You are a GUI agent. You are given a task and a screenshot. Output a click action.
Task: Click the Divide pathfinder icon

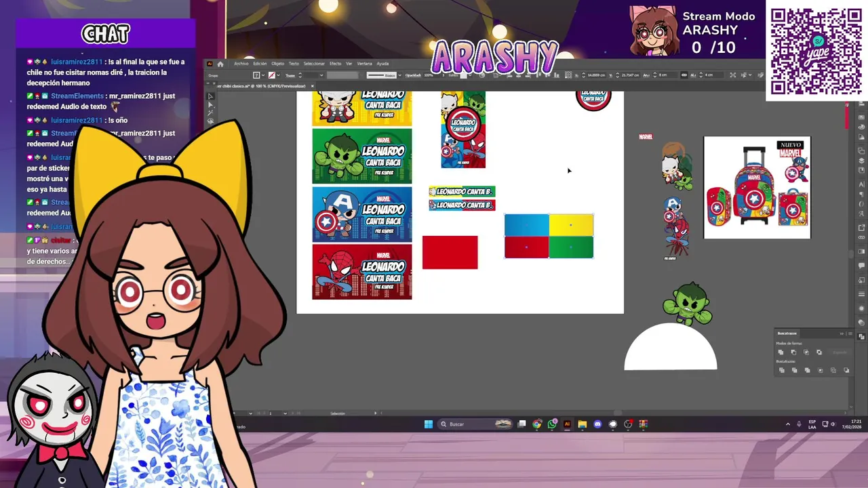(782, 370)
